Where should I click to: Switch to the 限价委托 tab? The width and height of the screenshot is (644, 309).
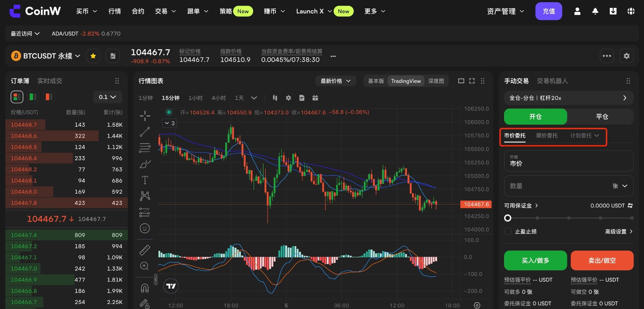coord(547,135)
